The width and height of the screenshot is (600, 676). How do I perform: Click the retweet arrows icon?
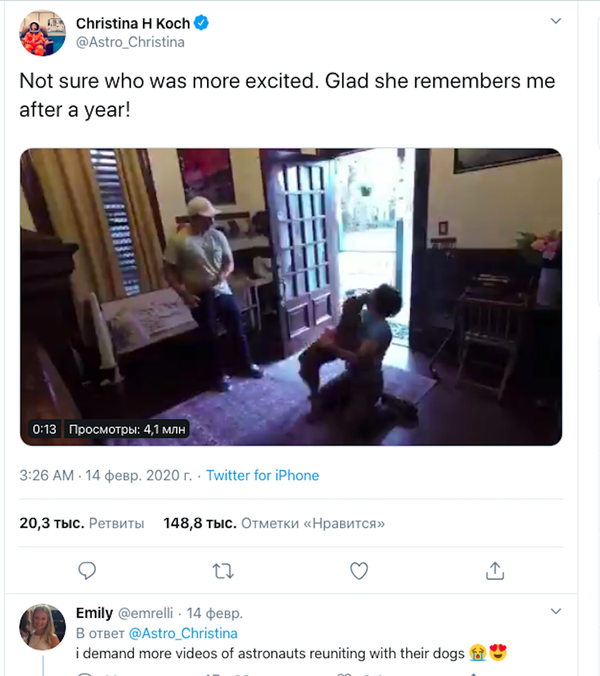click(224, 570)
